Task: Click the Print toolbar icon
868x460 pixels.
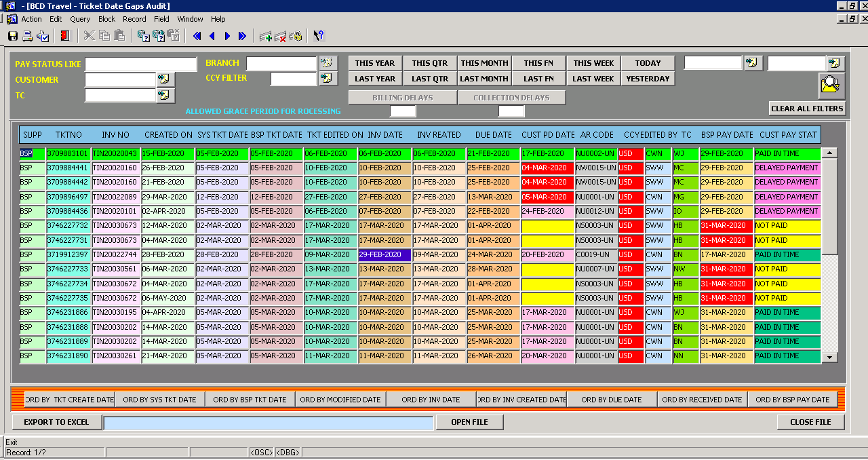Action: (28, 36)
